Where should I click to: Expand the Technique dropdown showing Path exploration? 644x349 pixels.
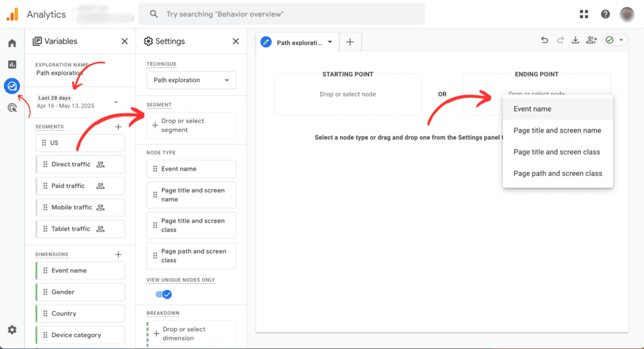(x=191, y=80)
